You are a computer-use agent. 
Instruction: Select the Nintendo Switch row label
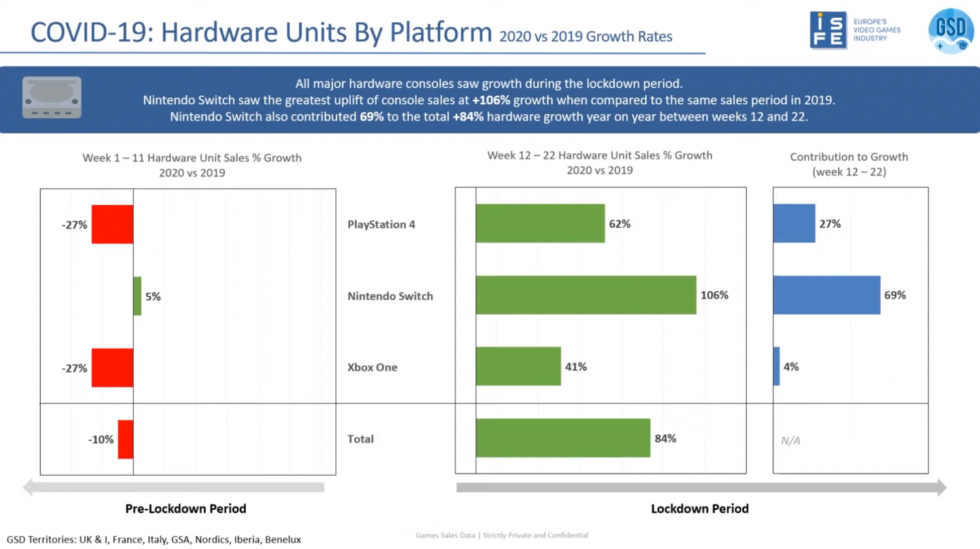[390, 296]
